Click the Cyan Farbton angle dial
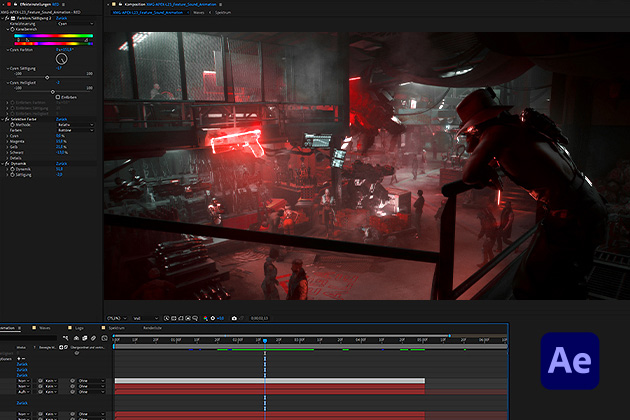This screenshot has width=630, height=420. (x=61, y=59)
